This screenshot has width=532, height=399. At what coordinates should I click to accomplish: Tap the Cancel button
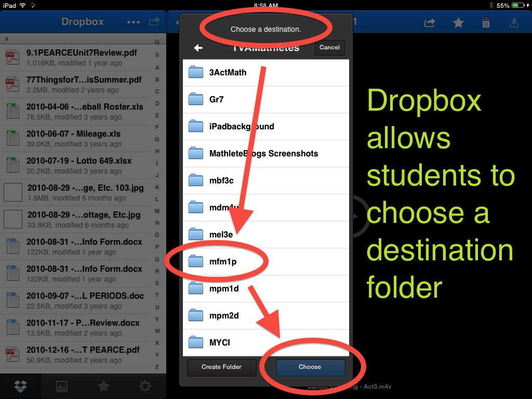click(329, 47)
